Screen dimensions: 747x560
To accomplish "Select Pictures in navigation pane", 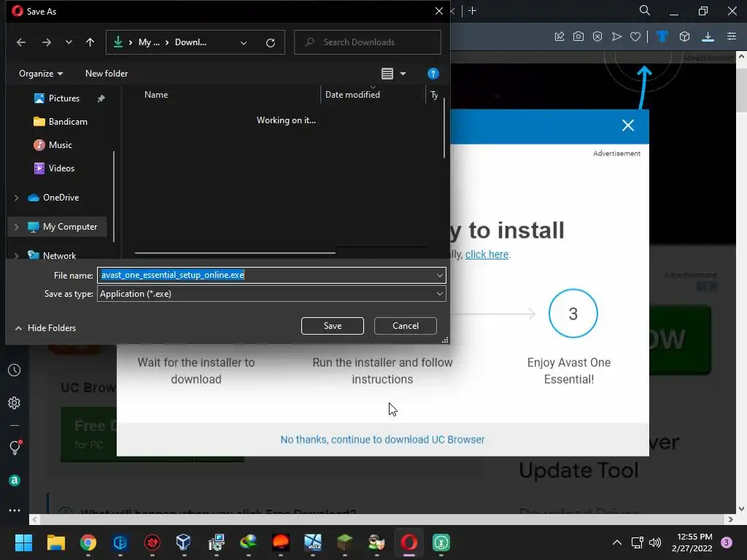I will [63, 98].
